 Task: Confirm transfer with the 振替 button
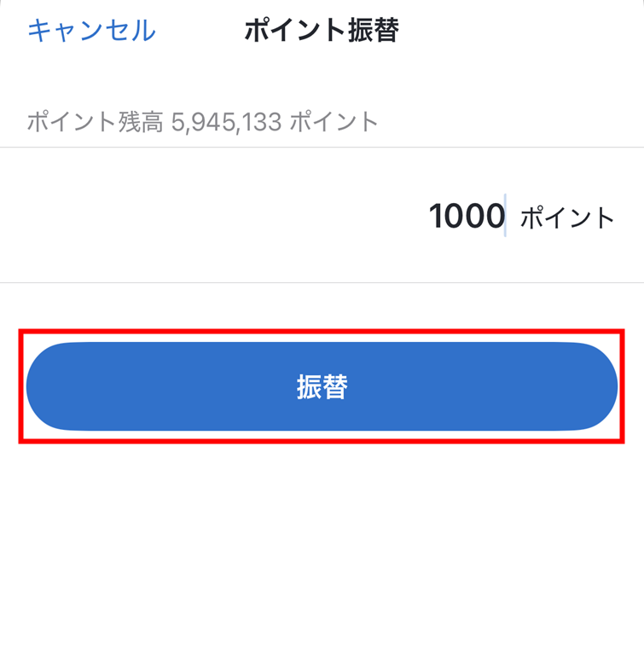322,386
